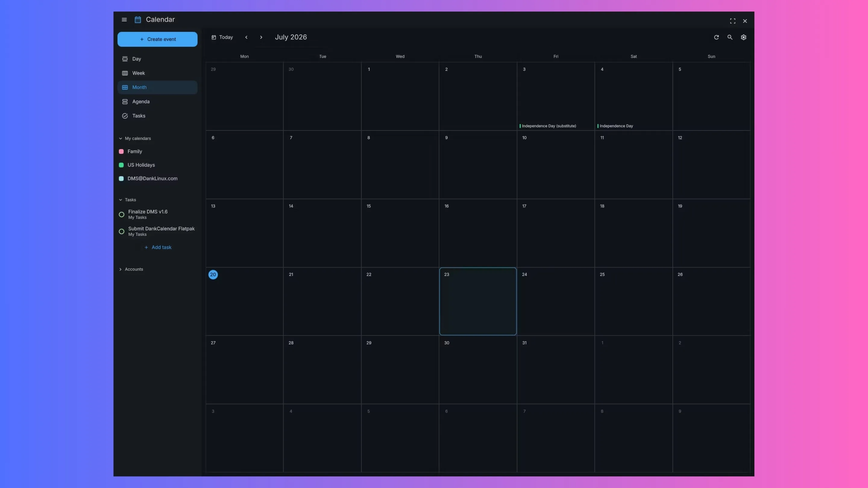The height and width of the screenshot is (488, 868).
Task: Select June 29 day cell
Action: pyautogui.click(x=244, y=96)
